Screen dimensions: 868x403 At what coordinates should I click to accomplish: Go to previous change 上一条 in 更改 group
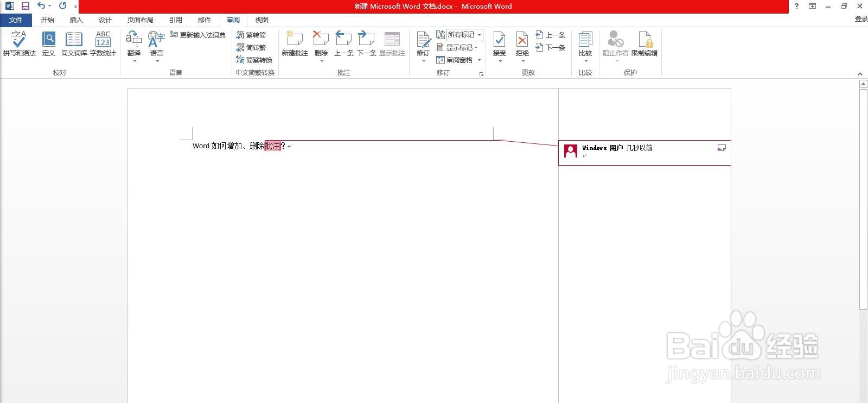pyautogui.click(x=551, y=35)
